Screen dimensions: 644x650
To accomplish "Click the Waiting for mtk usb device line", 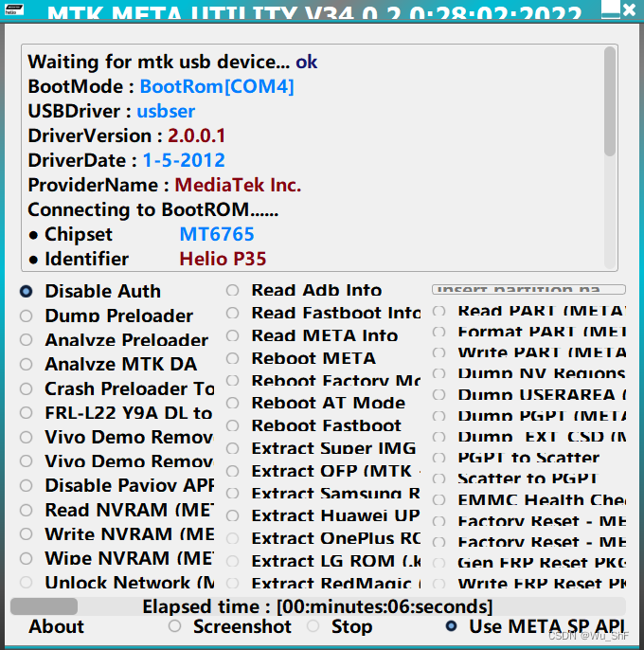I will [172, 62].
